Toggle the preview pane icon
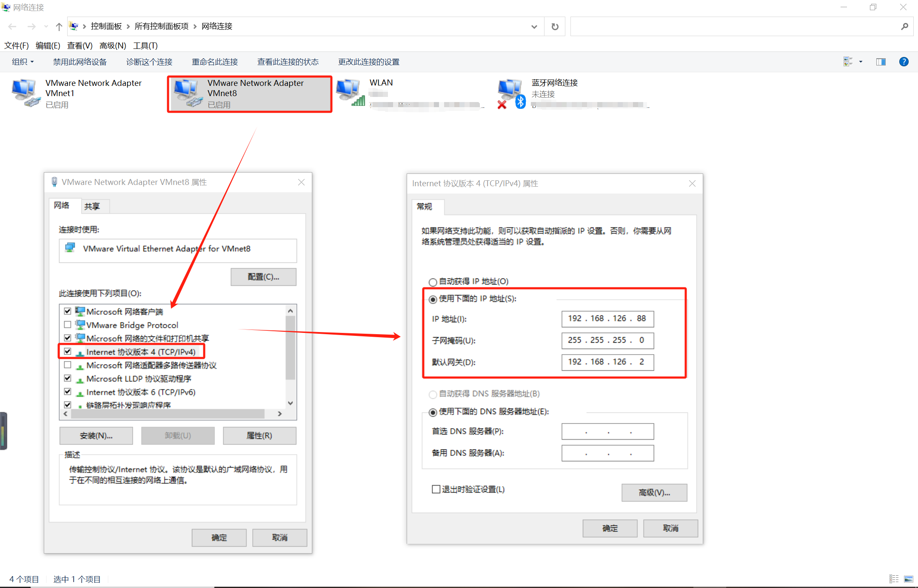The height and width of the screenshot is (588, 918). [x=881, y=62]
